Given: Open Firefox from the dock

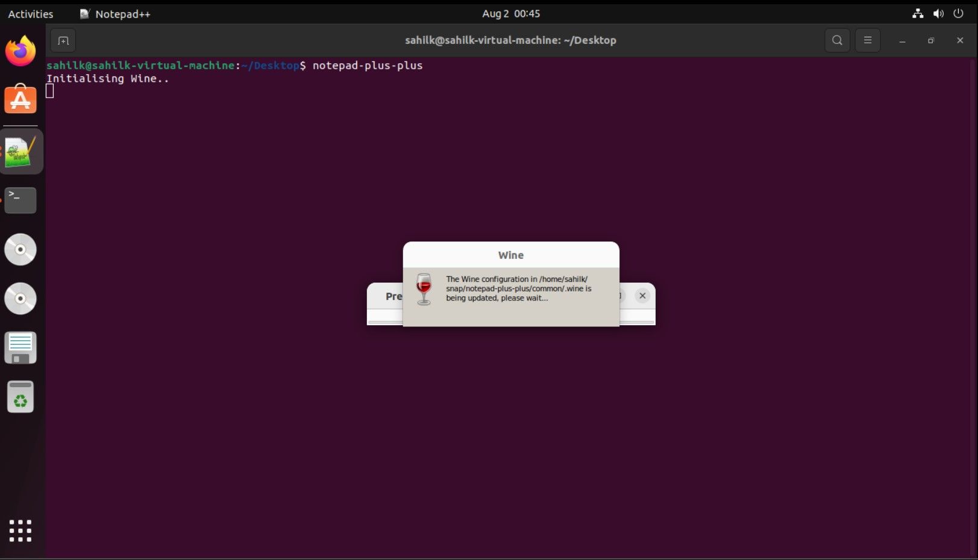Looking at the screenshot, I should [x=20, y=51].
